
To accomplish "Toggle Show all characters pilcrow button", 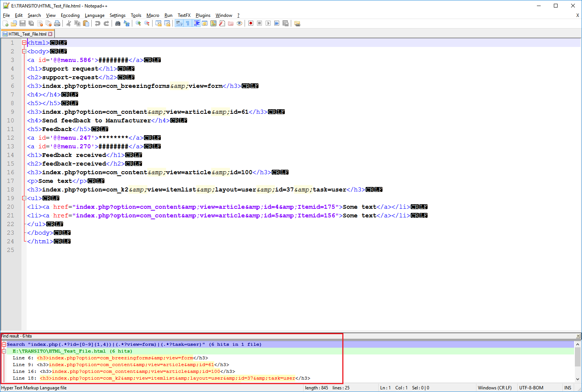I will tap(187, 23).
